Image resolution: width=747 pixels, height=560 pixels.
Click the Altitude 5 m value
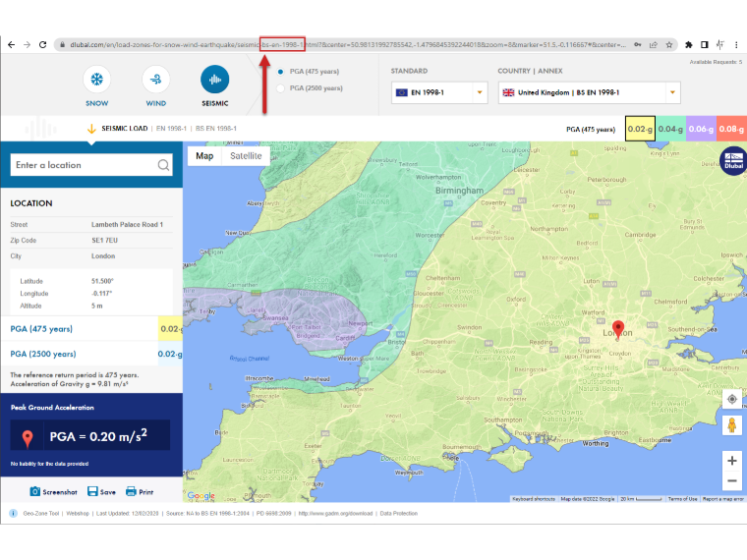pyautogui.click(x=96, y=306)
